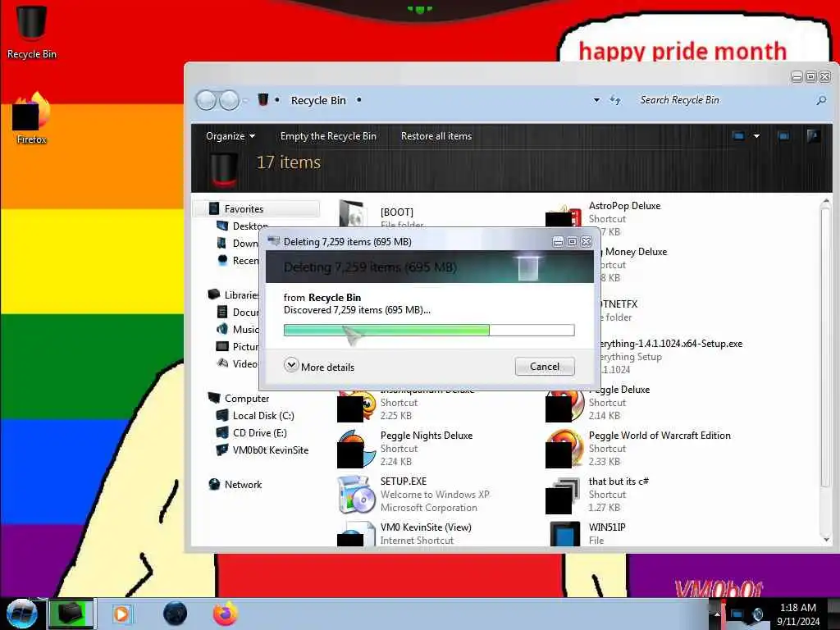Image resolution: width=840 pixels, height=630 pixels.
Task: Show hidden system tray icons
Action: point(716,614)
